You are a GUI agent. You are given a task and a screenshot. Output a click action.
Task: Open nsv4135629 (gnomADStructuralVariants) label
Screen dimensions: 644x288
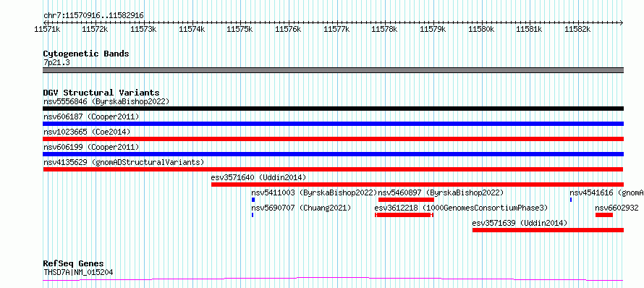[124, 162]
